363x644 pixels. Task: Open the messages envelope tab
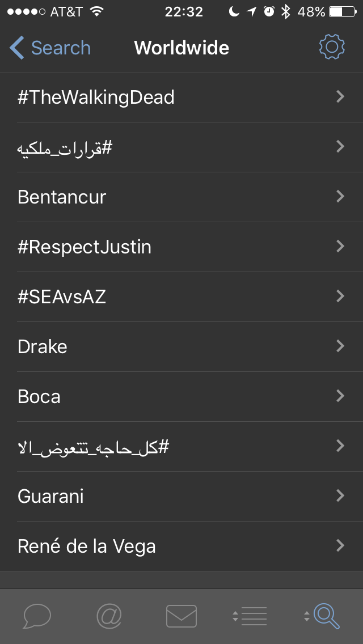(181, 616)
